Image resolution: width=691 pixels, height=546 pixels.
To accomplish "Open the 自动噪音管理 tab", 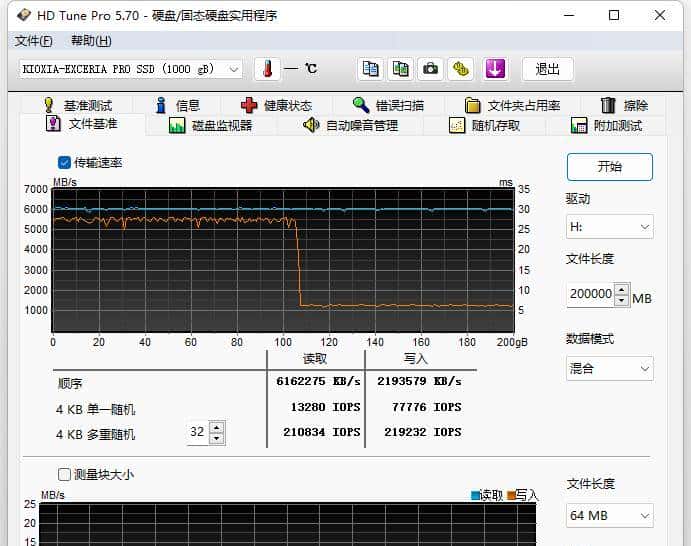I will (x=350, y=126).
